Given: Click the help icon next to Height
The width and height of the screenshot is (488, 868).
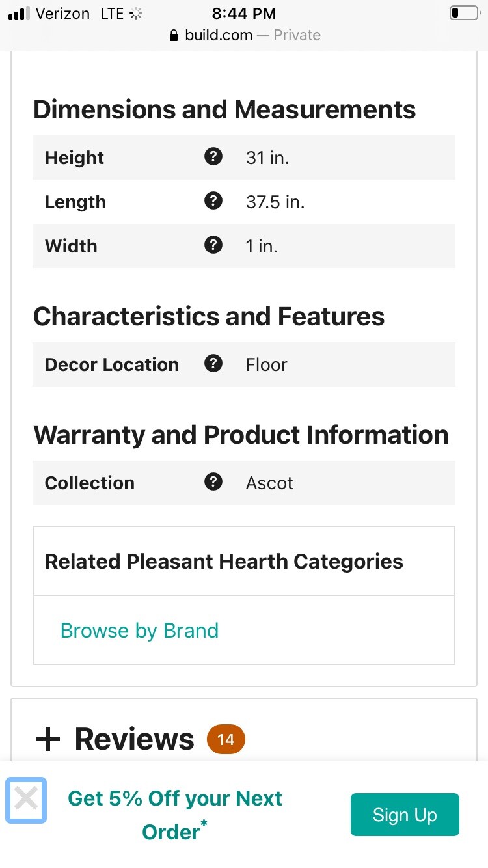Looking at the screenshot, I should point(213,157).
